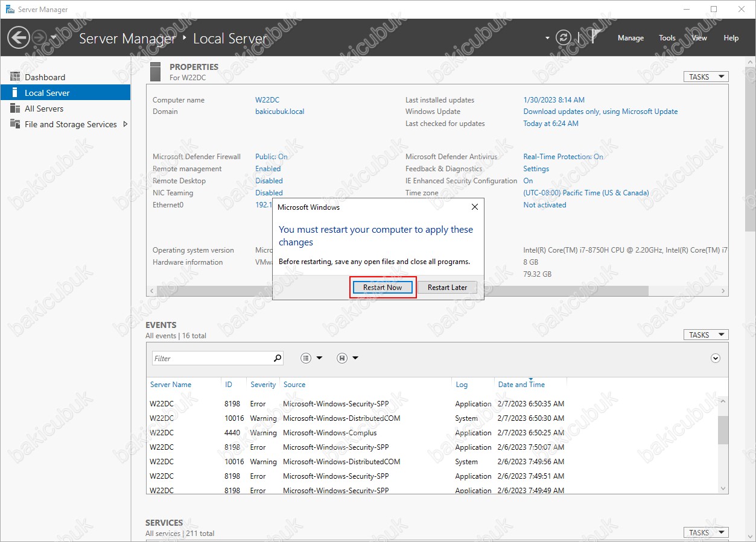756x542 pixels.
Task: Click the Remote Desktop Disabled link
Action: [269, 181]
